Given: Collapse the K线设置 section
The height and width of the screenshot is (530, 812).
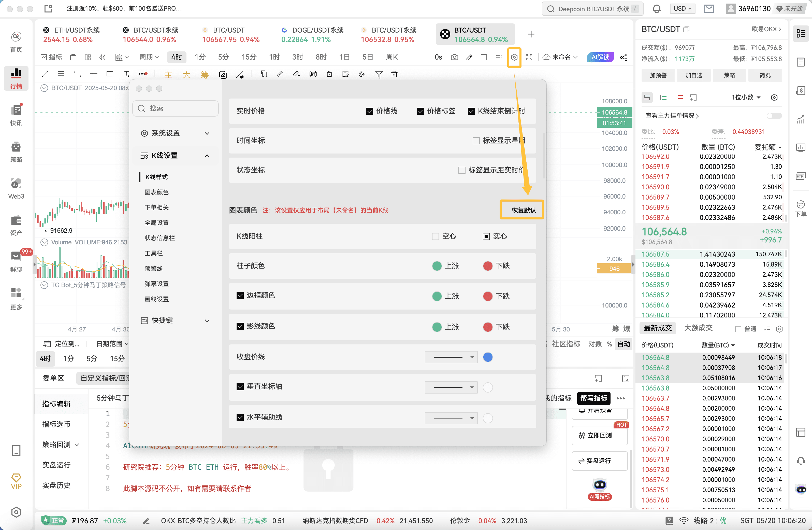Looking at the screenshot, I should 175,156.
